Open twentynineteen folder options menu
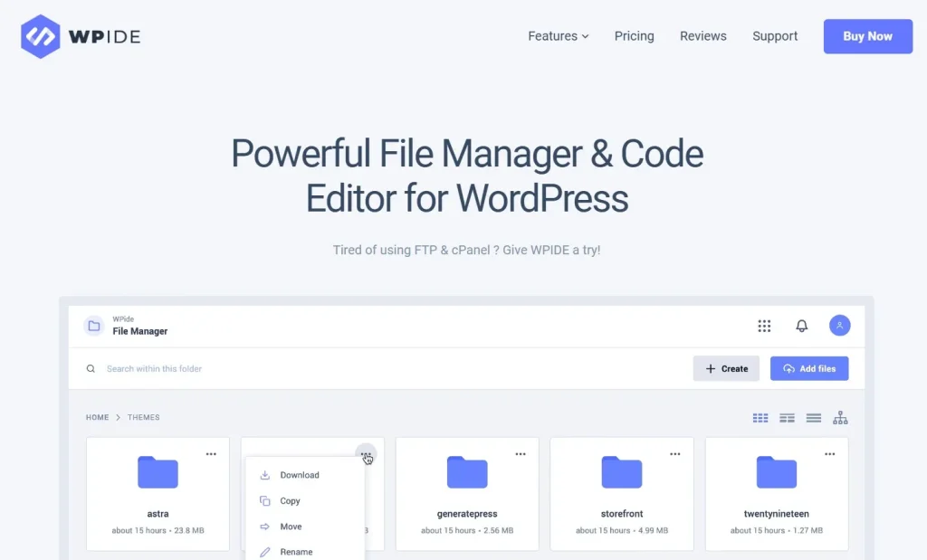 pos(830,454)
